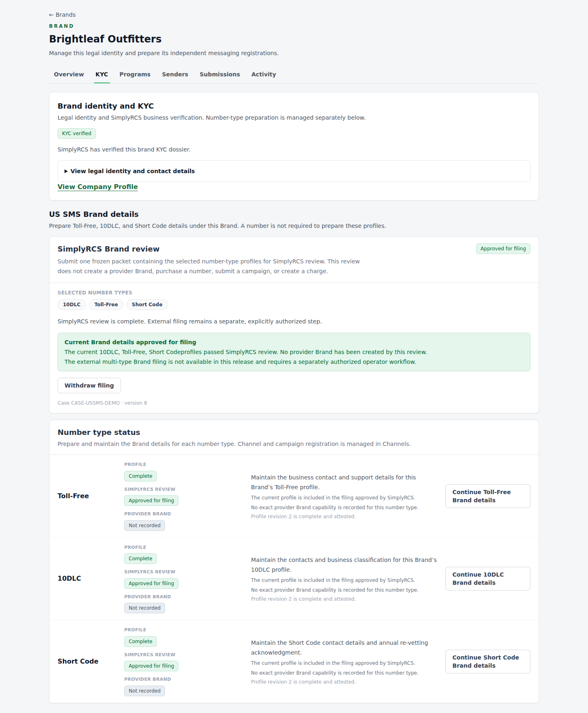
Task: Switch to the Submissions tab
Action: click(220, 74)
